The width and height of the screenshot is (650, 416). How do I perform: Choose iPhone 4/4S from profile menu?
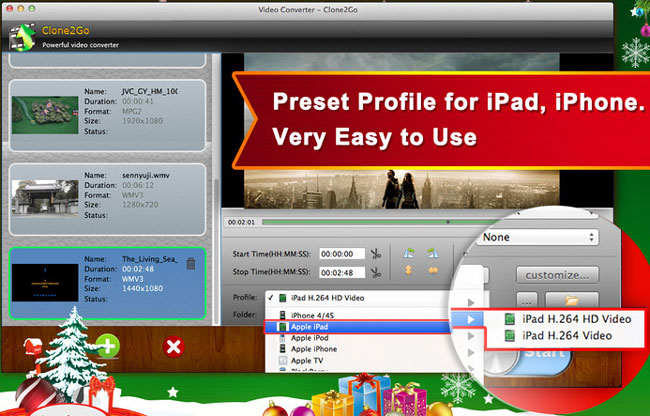coord(358,315)
